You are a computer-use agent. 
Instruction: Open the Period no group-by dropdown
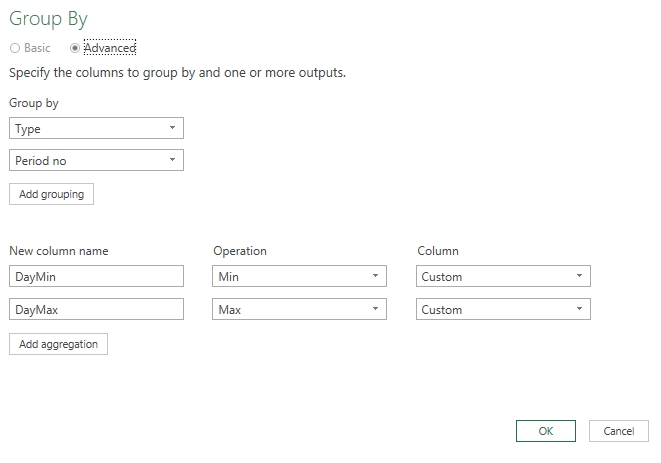point(95,161)
